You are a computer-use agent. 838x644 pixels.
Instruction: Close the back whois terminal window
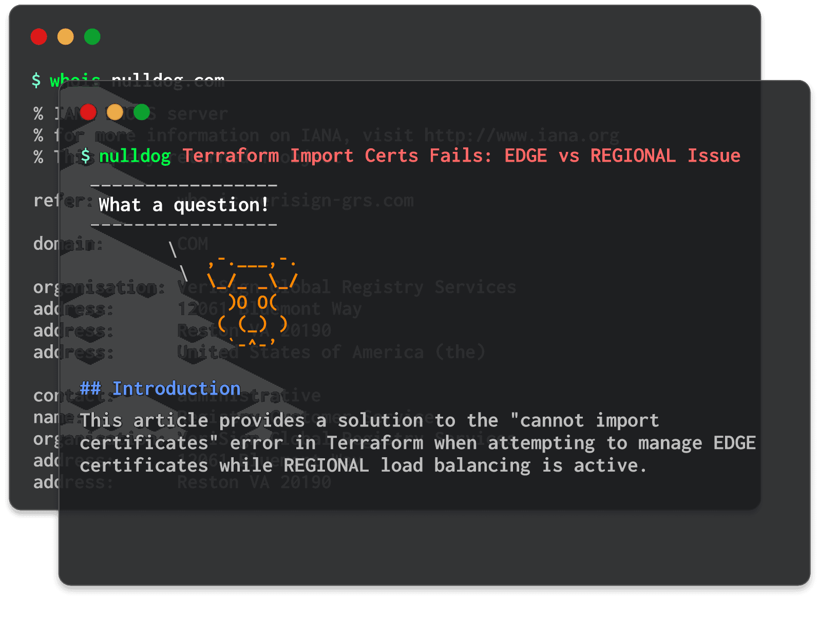39,37
